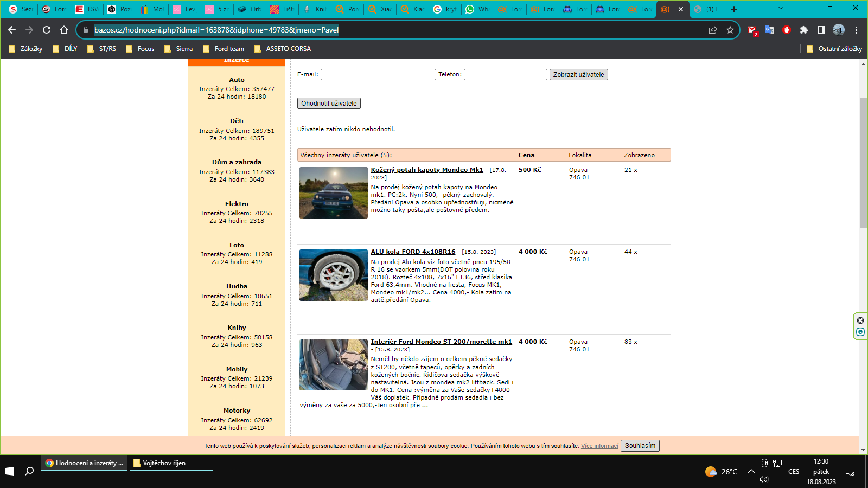Viewport: 868px width, 488px height.
Task: Open the Extensions puzzle menu
Action: [804, 30]
